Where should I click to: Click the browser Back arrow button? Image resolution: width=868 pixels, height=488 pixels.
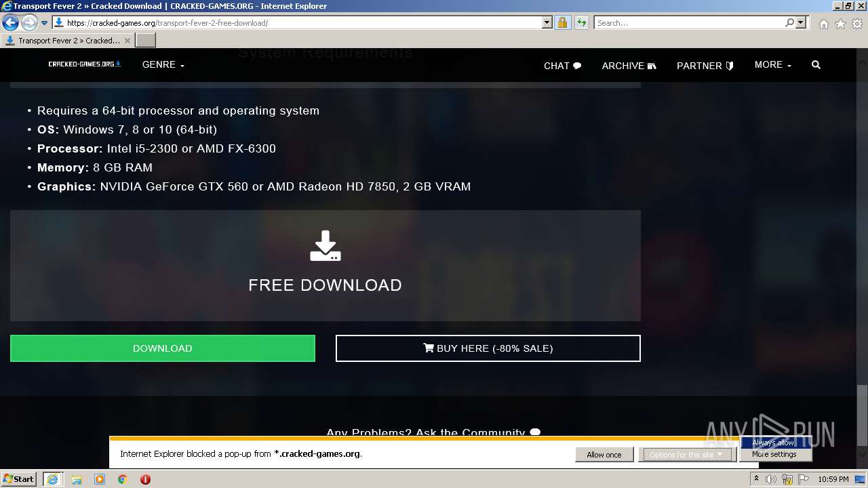[x=10, y=23]
